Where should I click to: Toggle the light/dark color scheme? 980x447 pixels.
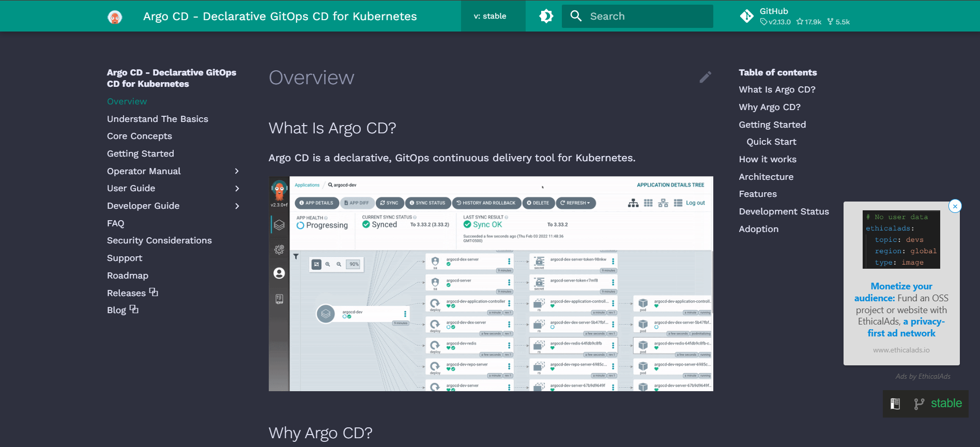click(546, 16)
